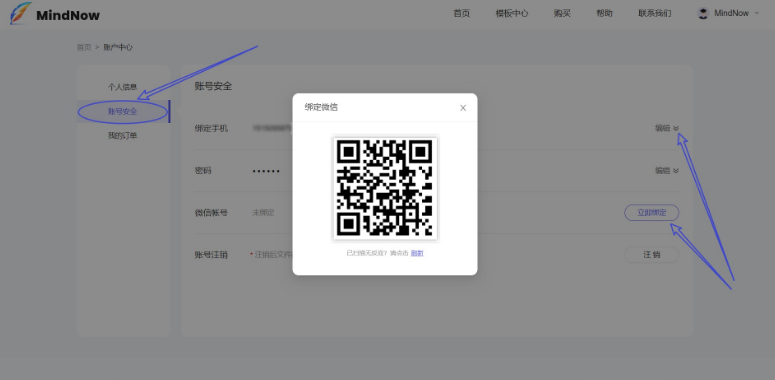Click the 立即绑定 button for WeChat
Image resolution: width=775 pixels, height=380 pixels.
(x=651, y=212)
